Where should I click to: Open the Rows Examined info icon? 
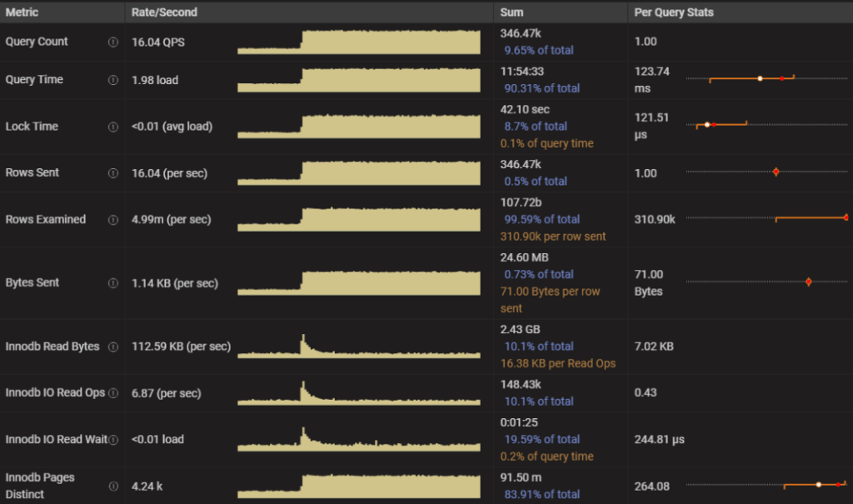113,219
